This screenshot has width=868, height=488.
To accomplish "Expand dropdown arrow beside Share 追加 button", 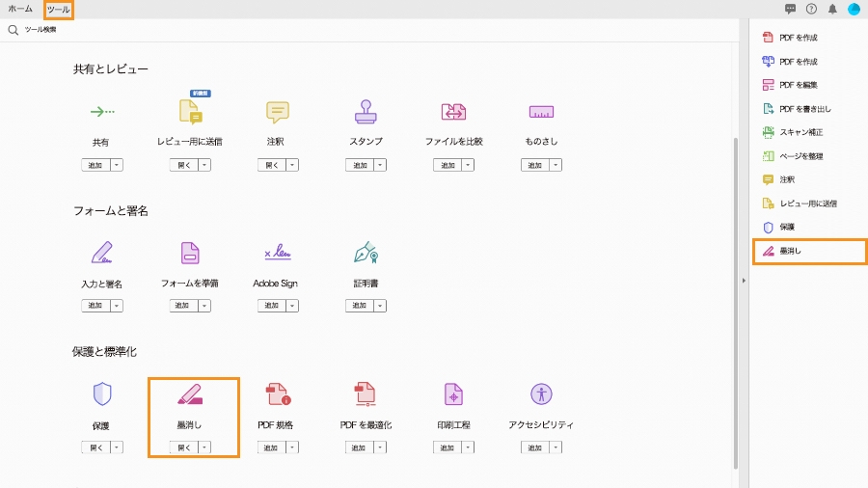I will point(117,165).
